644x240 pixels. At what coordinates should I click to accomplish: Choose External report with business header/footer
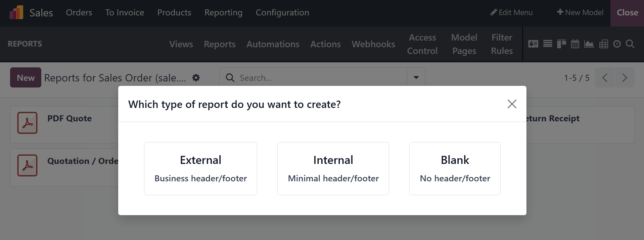click(x=200, y=169)
